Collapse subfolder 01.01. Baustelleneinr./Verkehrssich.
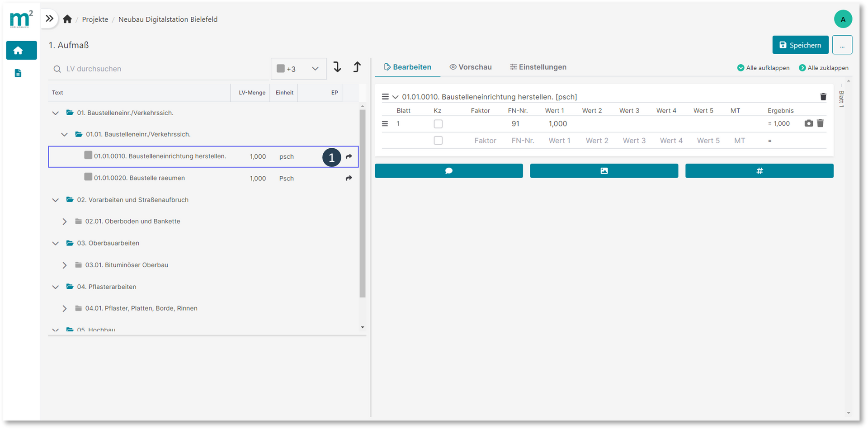 65,134
